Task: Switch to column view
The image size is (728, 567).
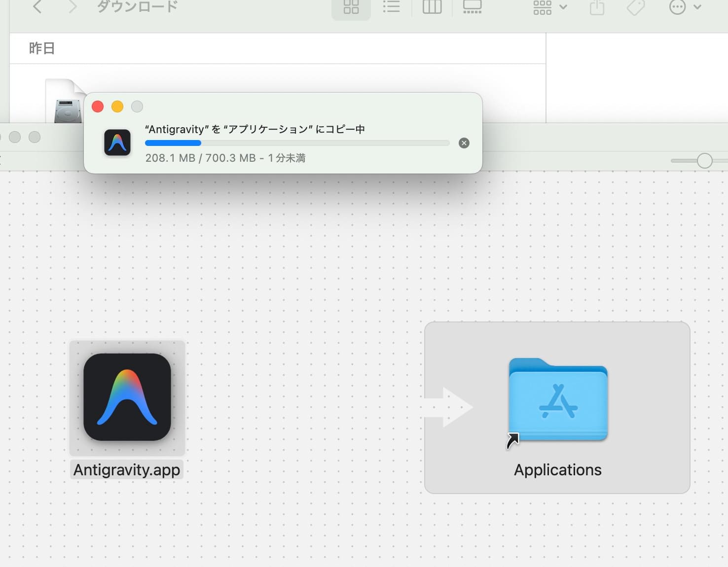Action: [432, 7]
